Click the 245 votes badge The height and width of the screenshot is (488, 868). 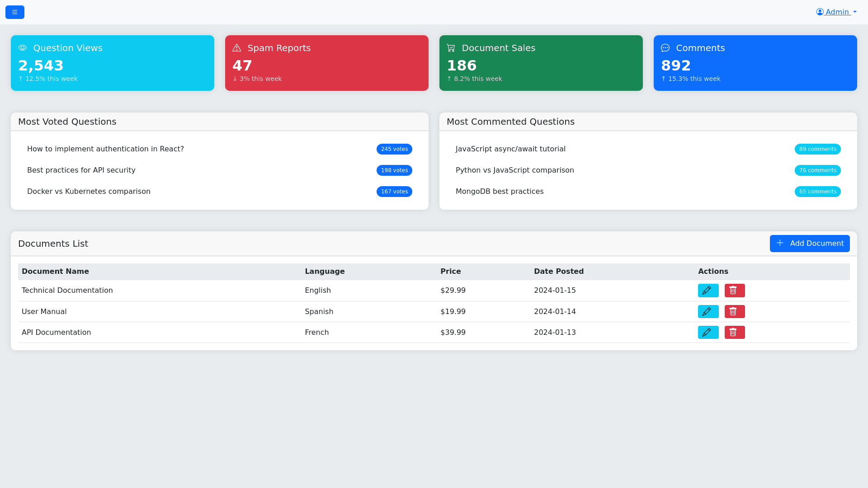pyautogui.click(x=394, y=149)
